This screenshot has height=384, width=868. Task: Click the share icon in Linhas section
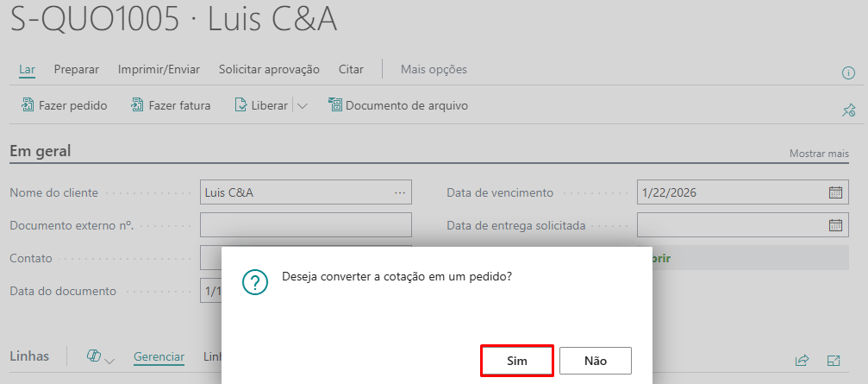click(x=802, y=360)
